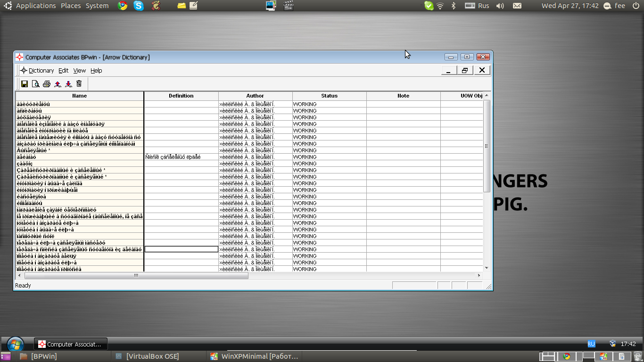The image size is (644, 362).
Task: Open the Places menu in the top panel
Action: tap(71, 6)
